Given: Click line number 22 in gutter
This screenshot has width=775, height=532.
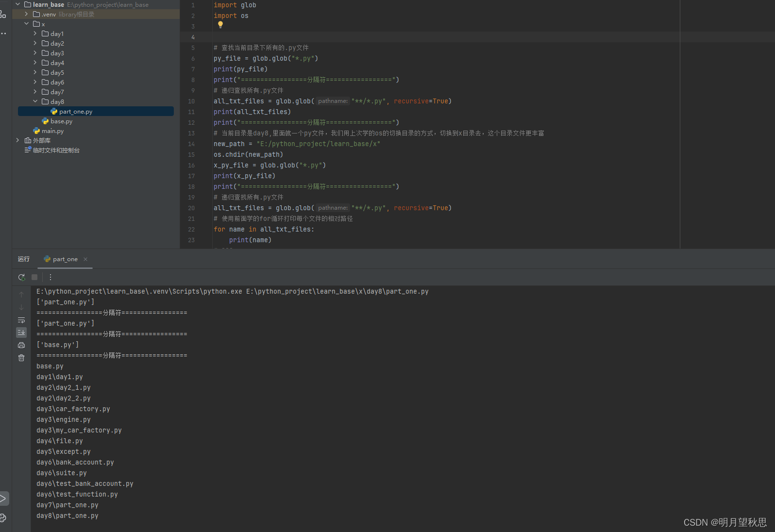Looking at the screenshot, I should (191, 229).
